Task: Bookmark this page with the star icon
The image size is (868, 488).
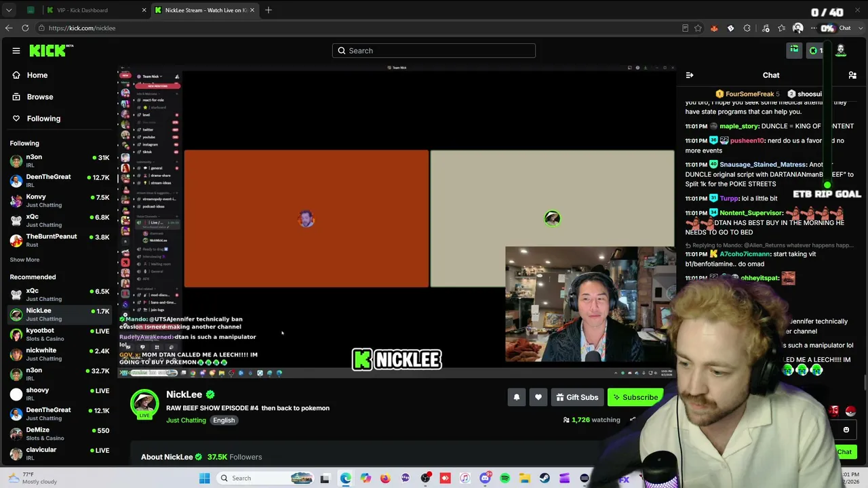Action: pyautogui.click(x=698, y=28)
